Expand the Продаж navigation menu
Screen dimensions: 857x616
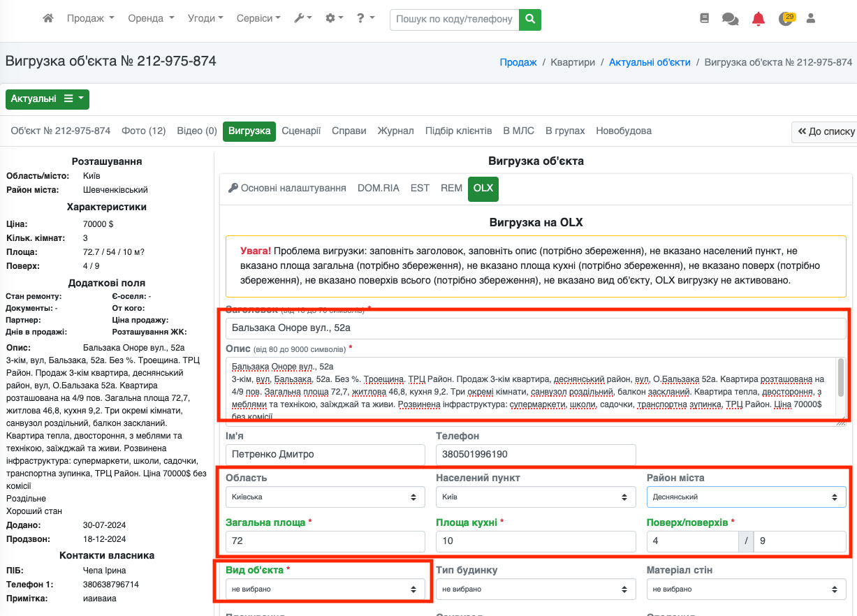90,19
